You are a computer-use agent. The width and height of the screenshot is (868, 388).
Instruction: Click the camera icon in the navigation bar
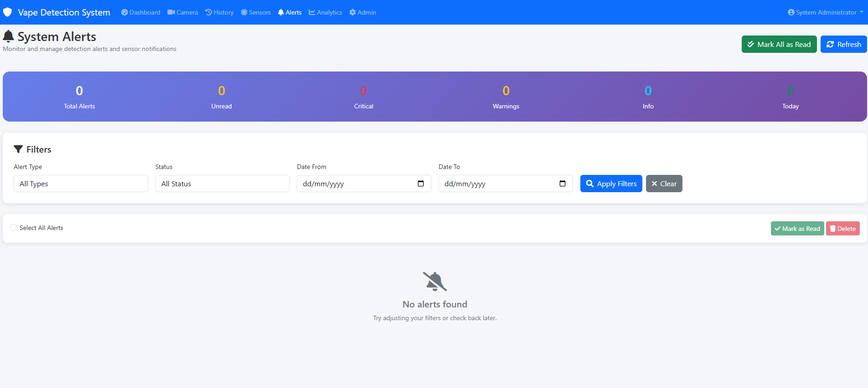[171, 12]
